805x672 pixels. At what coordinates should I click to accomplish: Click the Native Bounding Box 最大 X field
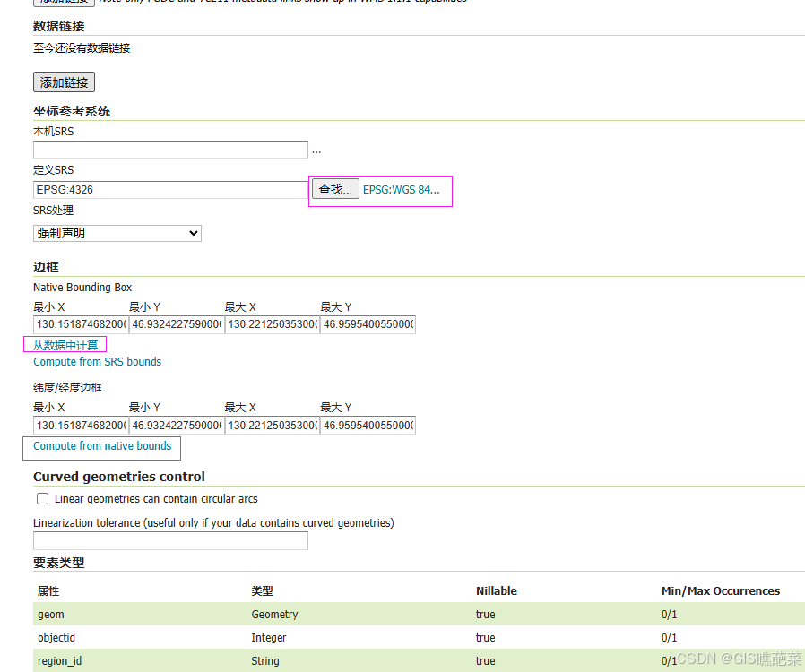(x=273, y=324)
